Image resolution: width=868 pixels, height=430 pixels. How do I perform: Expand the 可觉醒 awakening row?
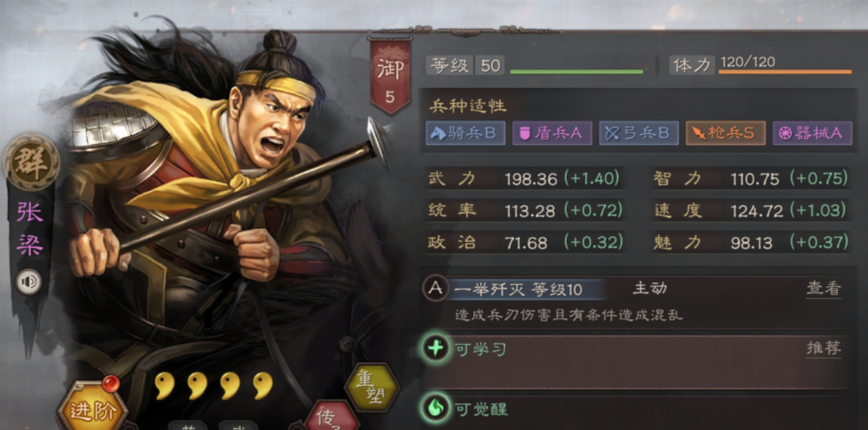pos(635,411)
